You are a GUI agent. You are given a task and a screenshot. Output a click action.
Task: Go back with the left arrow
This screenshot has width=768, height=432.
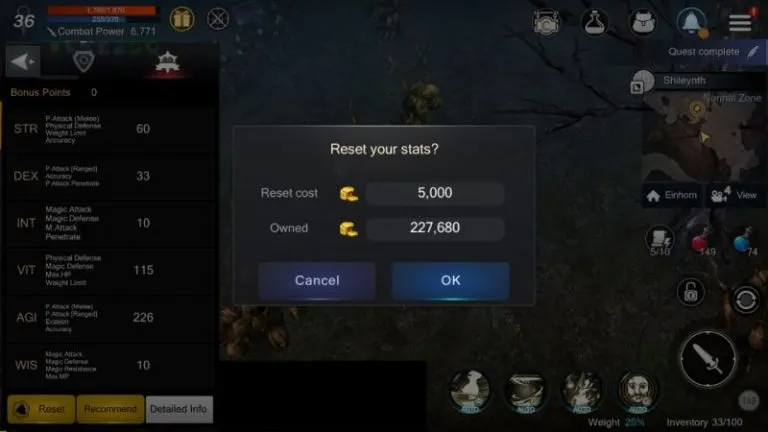(23, 62)
